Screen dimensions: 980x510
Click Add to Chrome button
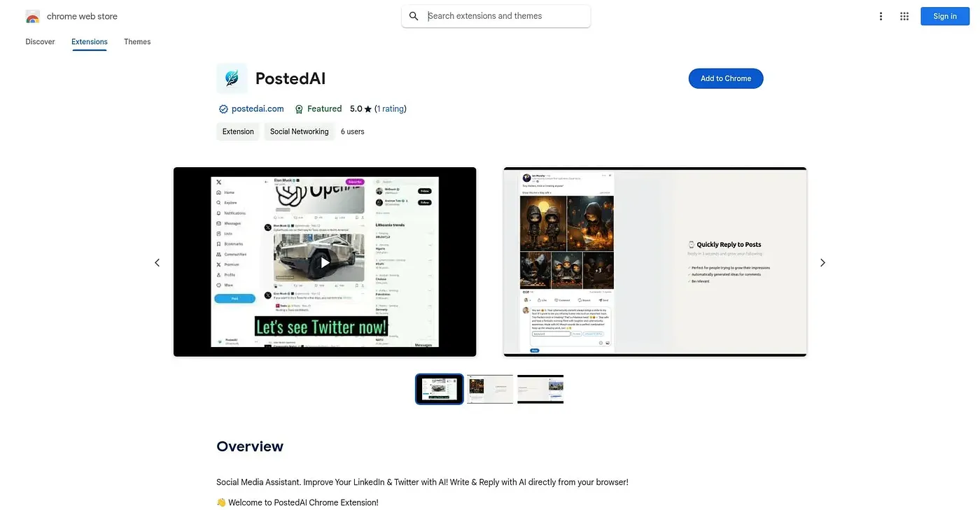pyautogui.click(x=726, y=78)
